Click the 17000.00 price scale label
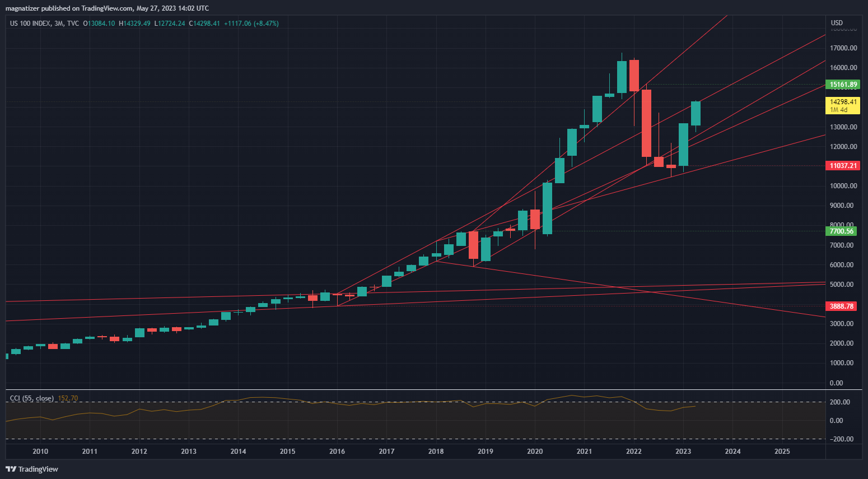This screenshot has height=479, width=868. pyautogui.click(x=843, y=48)
